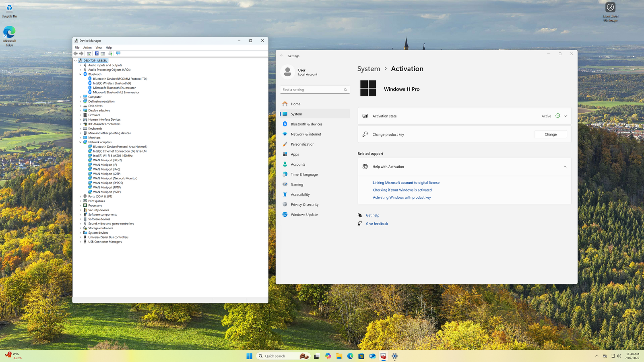Screen dimensions: 644x362
Task: Open the Action menu
Action: 87,47
